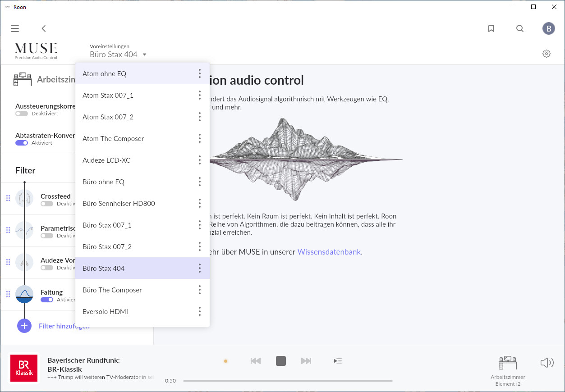This screenshot has height=392, width=565.
Task: Open the bookmarks icon
Action: point(492,28)
